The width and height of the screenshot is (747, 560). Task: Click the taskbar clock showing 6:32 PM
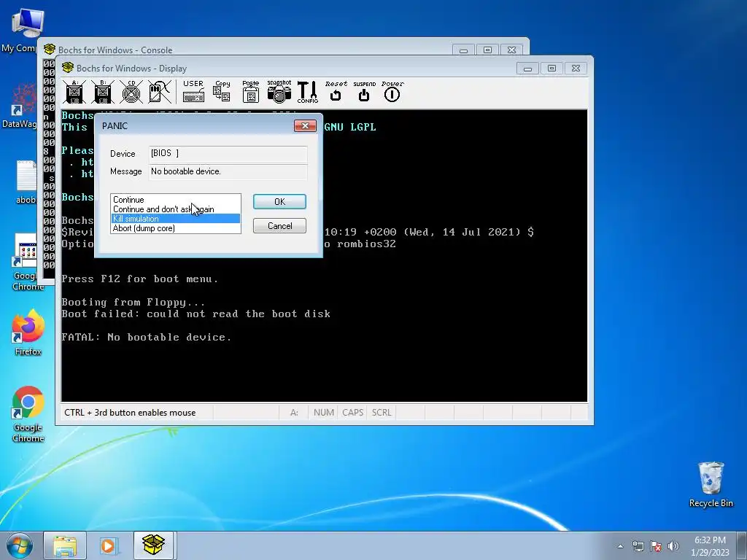(x=710, y=546)
